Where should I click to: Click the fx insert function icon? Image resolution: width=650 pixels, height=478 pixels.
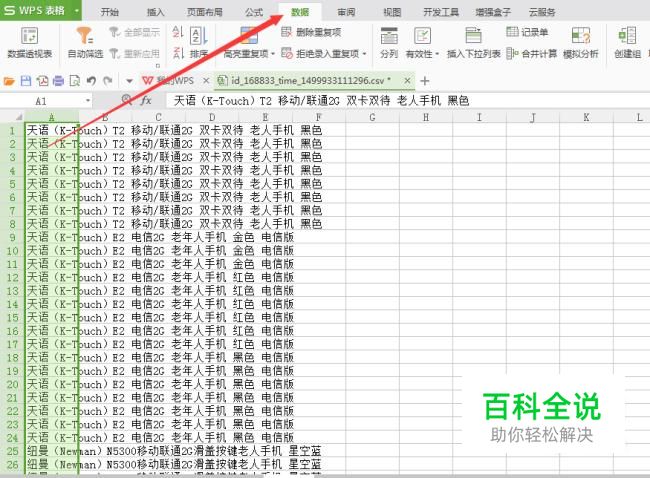click(146, 100)
